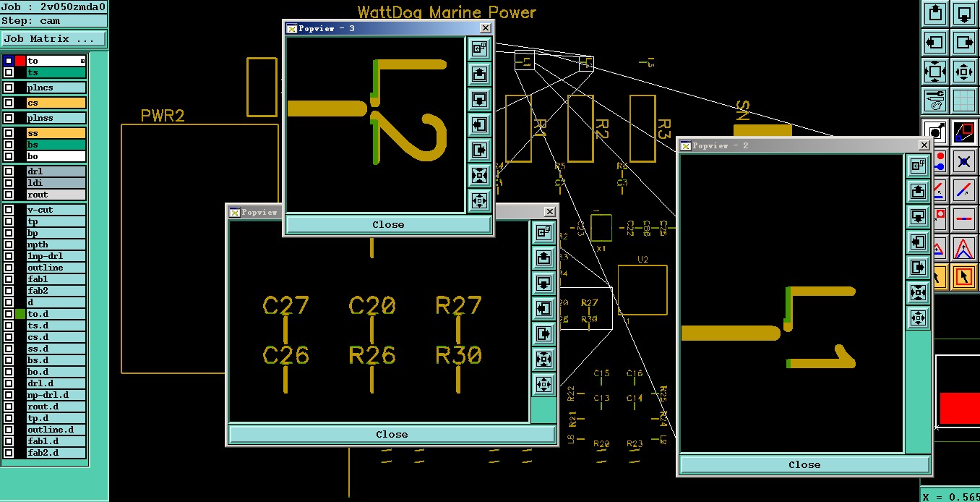Click the main toolbar pan right icon
Viewport: 980px width, 502px height.
[x=964, y=43]
